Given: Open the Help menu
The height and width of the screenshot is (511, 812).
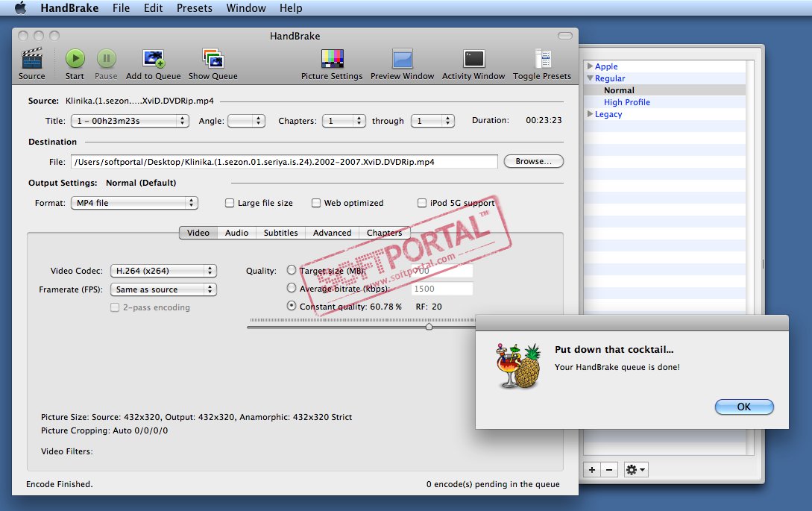Looking at the screenshot, I should pyautogui.click(x=291, y=7).
